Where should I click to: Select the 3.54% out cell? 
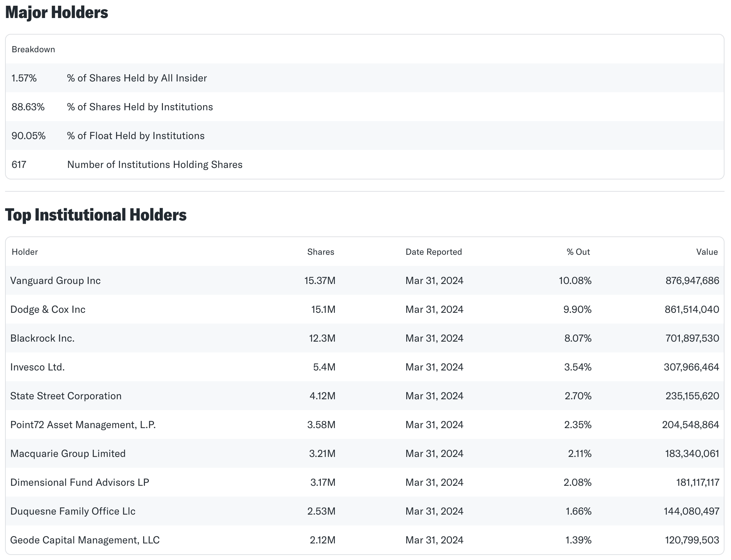tap(578, 367)
